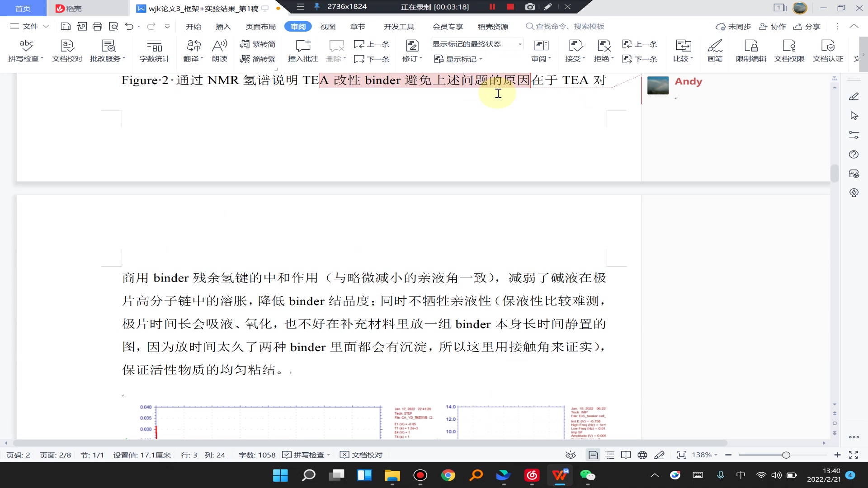Screen dimensions: 868x488
Task: Click the print icon in quick toolbar
Action: [x=97, y=26]
